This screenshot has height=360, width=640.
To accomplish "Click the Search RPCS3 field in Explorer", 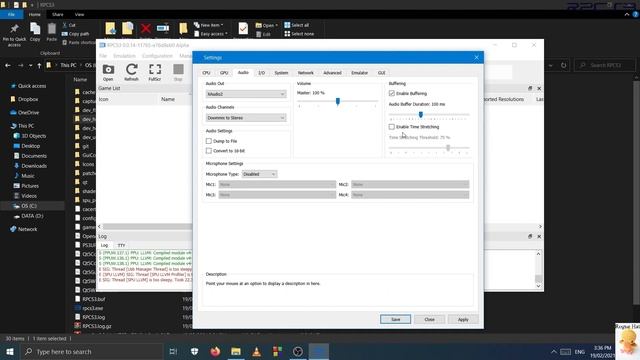I will click(605, 65).
